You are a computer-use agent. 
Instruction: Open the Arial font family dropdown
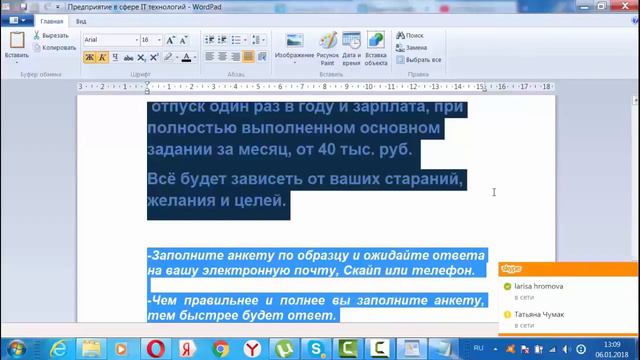[x=136, y=40]
